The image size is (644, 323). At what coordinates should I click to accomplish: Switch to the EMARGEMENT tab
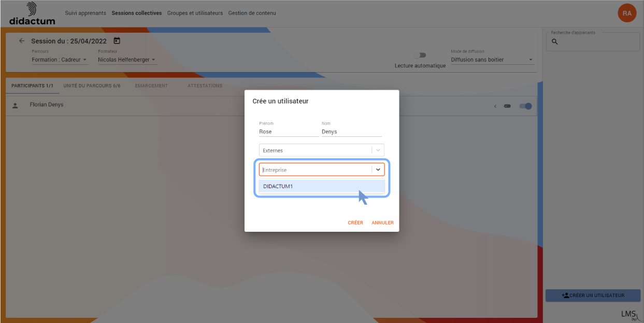point(151,86)
